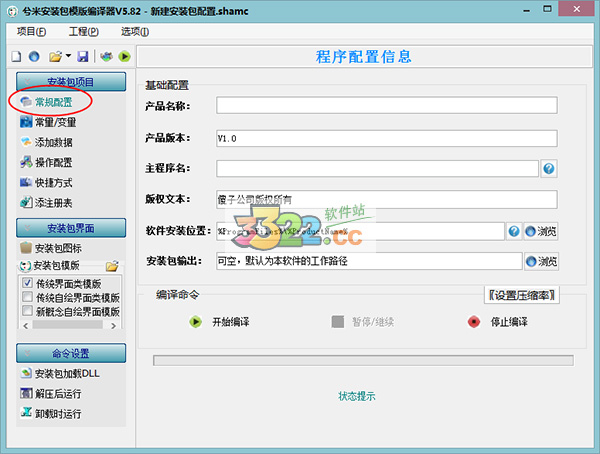
Task: Click the help icon beside 软件安装位置
Action: pyautogui.click(x=514, y=231)
